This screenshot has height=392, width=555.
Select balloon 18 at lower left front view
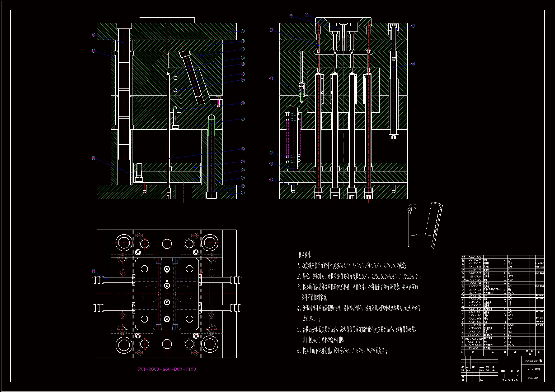pyautogui.click(x=94, y=158)
